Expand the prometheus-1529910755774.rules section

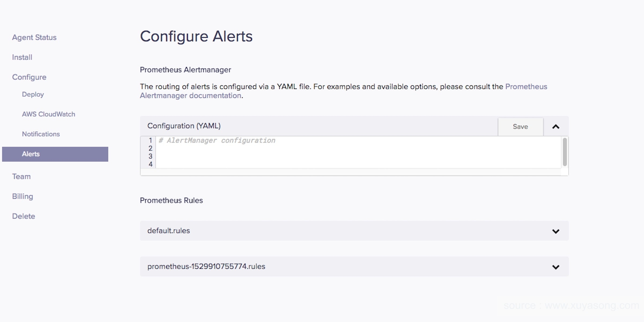coord(556,267)
